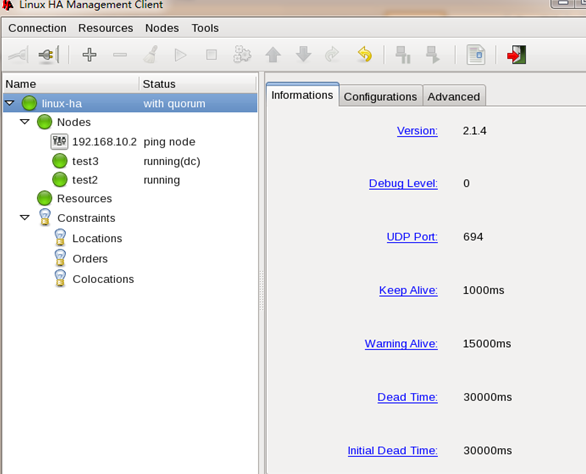Screen dimensions: 586x474
Task: Click the move up arrow icon
Action: click(273, 55)
